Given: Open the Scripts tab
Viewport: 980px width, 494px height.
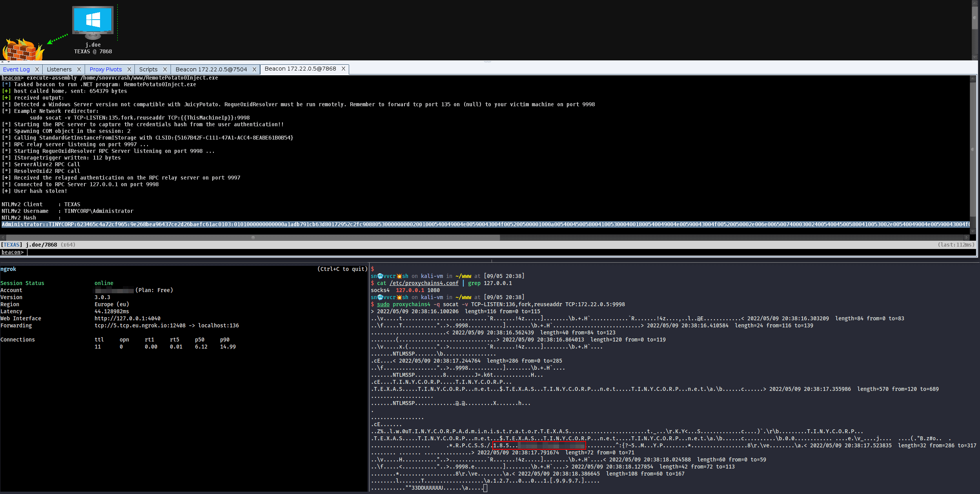Looking at the screenshot, I should click(x=149, y=69).
